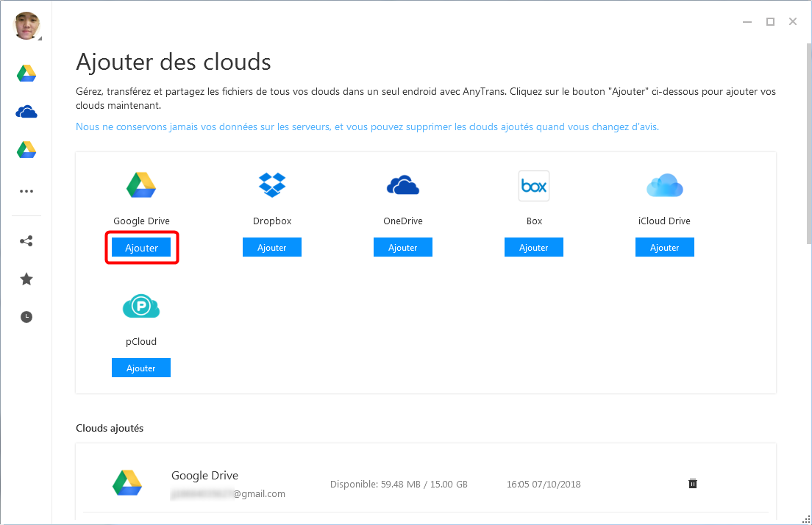This screenshot has width=812, height=525.
Task: Open starred items via star icon
Action: [x=26, y=279]
